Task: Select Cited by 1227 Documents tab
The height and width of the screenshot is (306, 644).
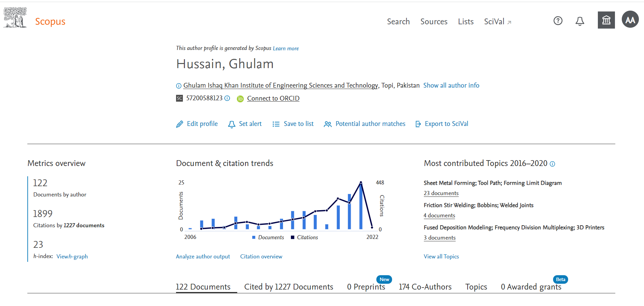Action: (x=289, y=287)
